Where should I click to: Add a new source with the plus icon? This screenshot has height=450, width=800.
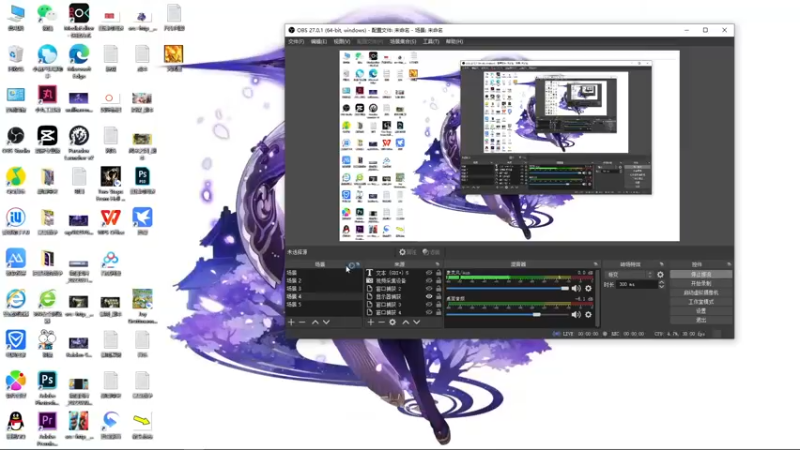tap(371, 322)
